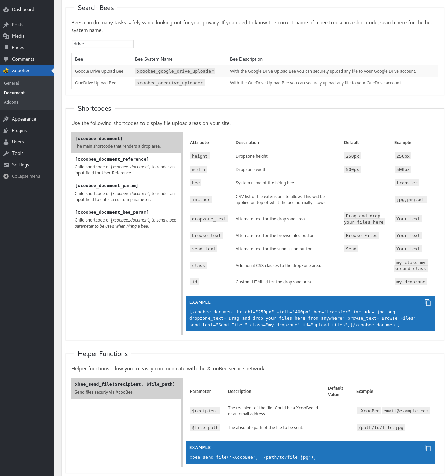This screenshot has height=476, width=448.
Task: Click the Plugins plug icon
Action: click(x=6, y=130)
